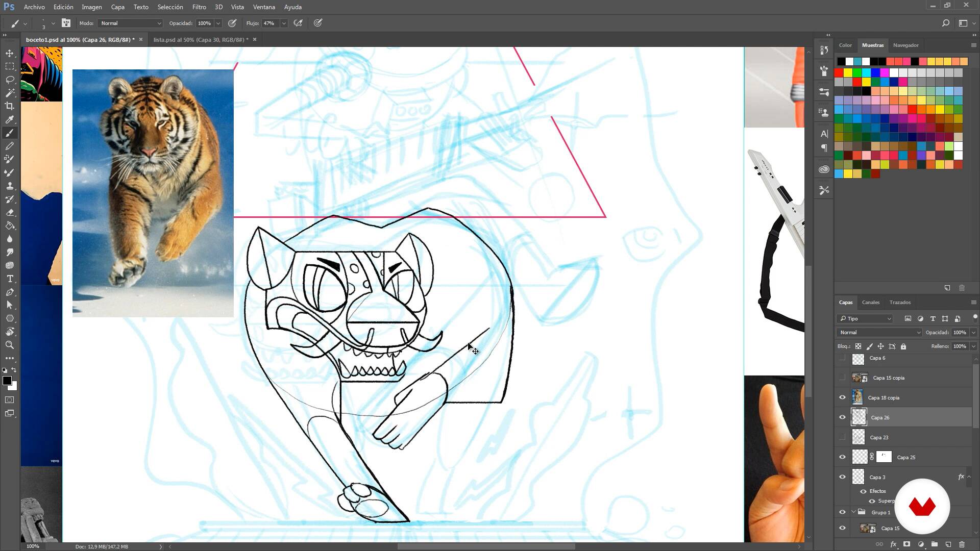Switch to the Navegador tab

coord(905,45)
